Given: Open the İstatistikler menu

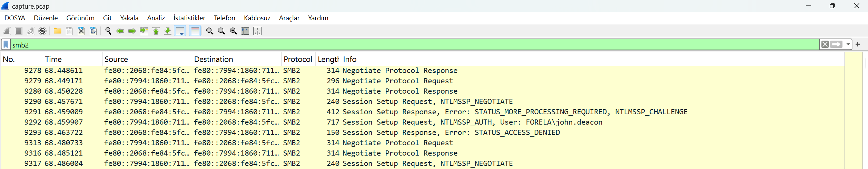Looking at the screenshot, I should coord(189,18).
